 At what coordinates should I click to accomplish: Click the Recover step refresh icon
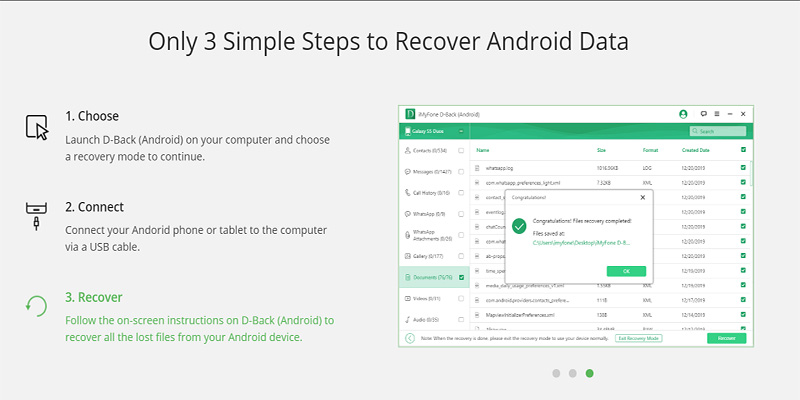37,305
